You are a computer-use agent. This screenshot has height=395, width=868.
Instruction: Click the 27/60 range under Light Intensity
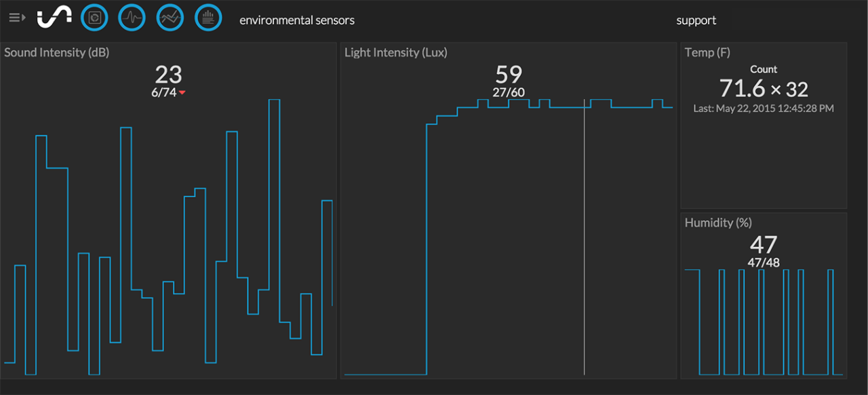pos(509,93)
